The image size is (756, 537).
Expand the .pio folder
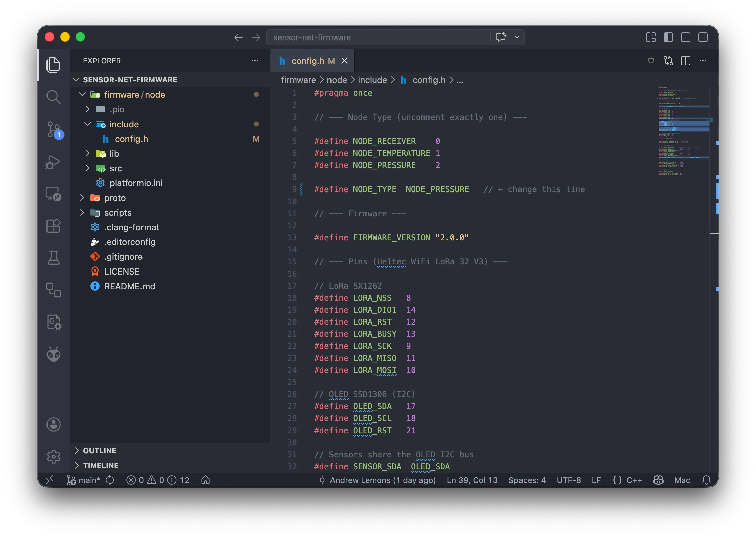coord(170,109)
